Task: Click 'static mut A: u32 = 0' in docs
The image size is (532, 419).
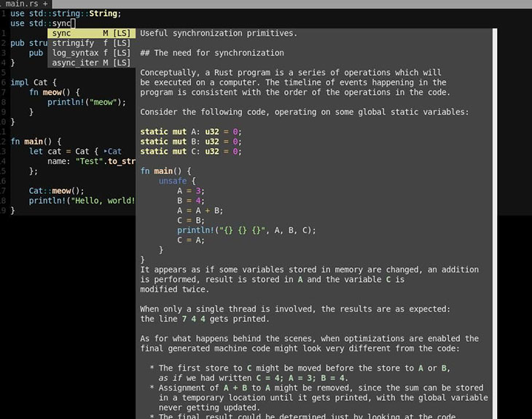Action: click(190, 132)
